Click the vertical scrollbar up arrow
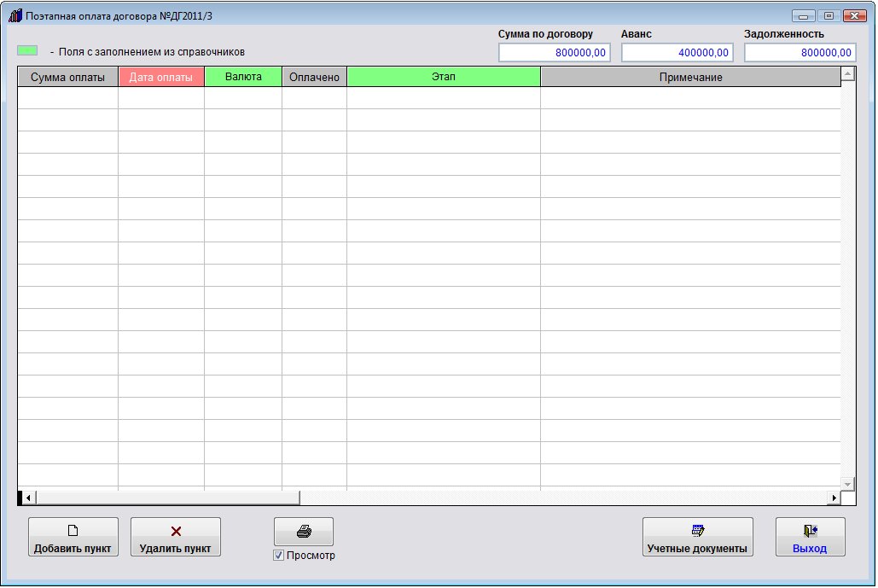 pos(848,74)
